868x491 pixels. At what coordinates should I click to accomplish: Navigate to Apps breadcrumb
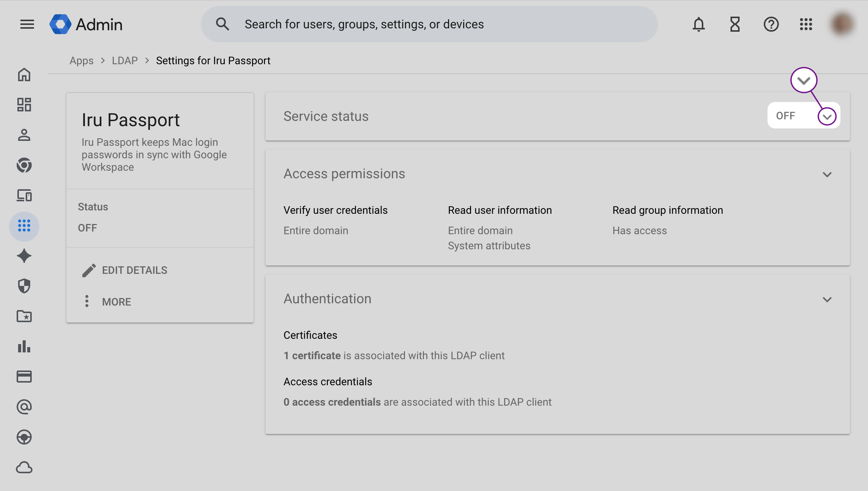[x=82, y=60]
